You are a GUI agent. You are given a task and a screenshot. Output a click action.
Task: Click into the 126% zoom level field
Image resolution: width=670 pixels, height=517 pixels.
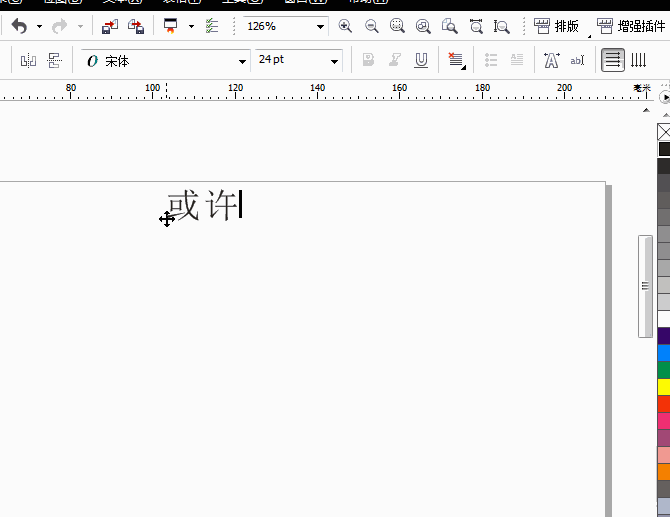click(x=277, y=26)
